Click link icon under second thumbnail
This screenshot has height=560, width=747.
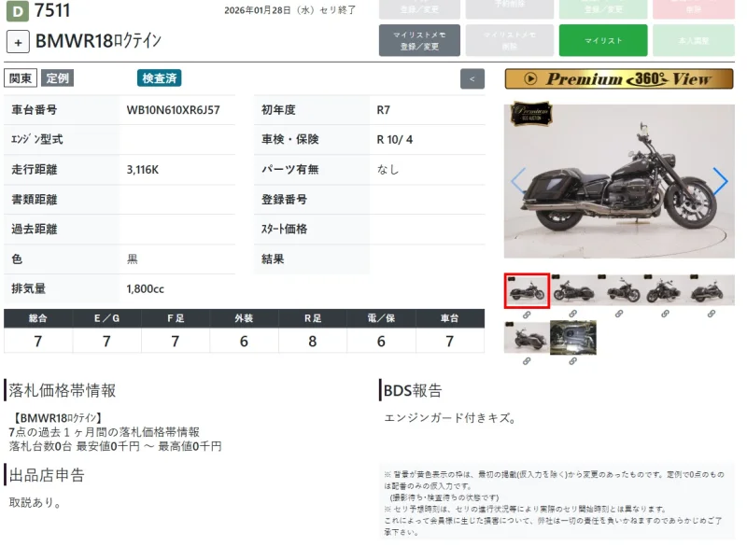[572, 314]
